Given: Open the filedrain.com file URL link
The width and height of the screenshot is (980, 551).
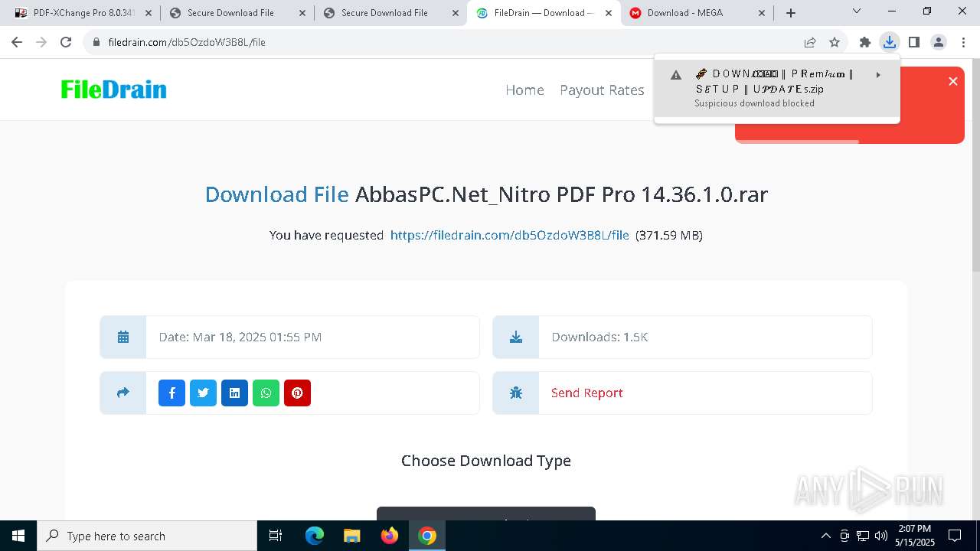Looking at the screenshot, I should (509, 235).
